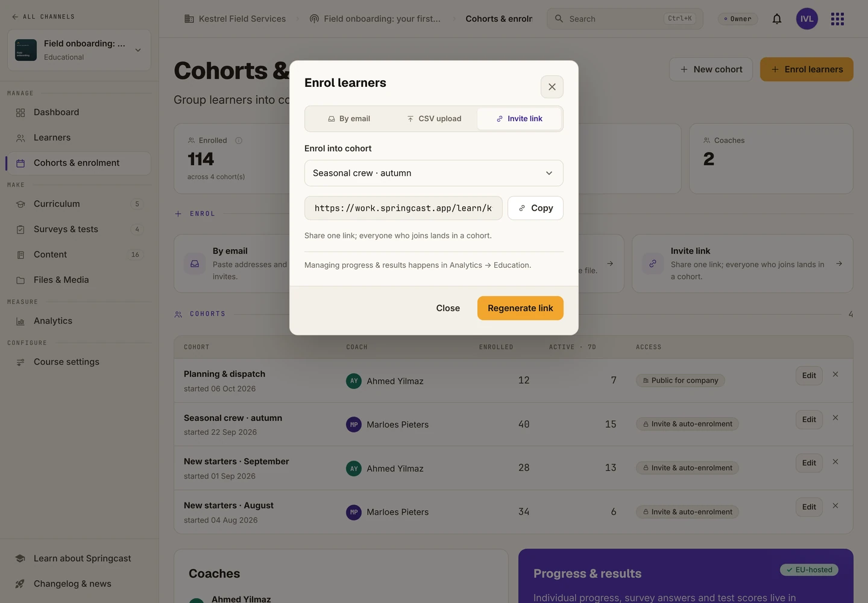Screen dimensions: 868x603
Task: Click the Cohorts & enrolment calendar icon
Action: point(20,163)
